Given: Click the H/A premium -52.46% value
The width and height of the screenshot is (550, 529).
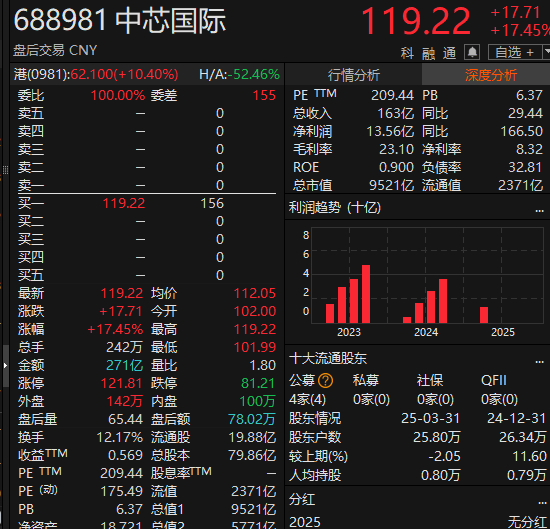Looking at the screenshot, I should 254,74.
